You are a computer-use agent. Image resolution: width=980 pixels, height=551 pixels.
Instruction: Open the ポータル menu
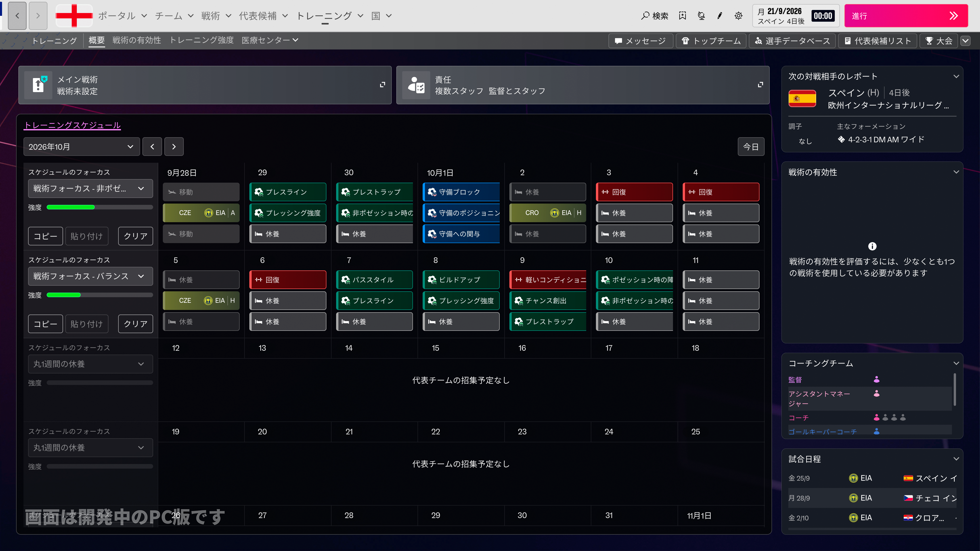coord(122,16)
